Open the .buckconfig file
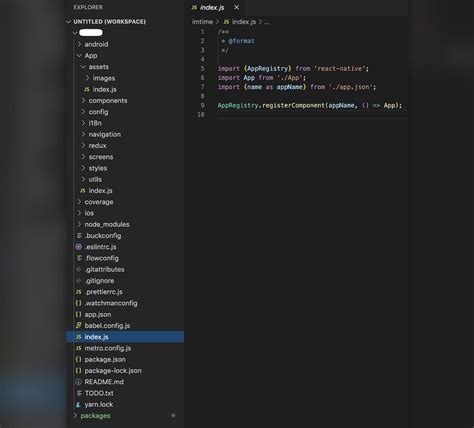474x428 pixels. (x=103, y=236)
